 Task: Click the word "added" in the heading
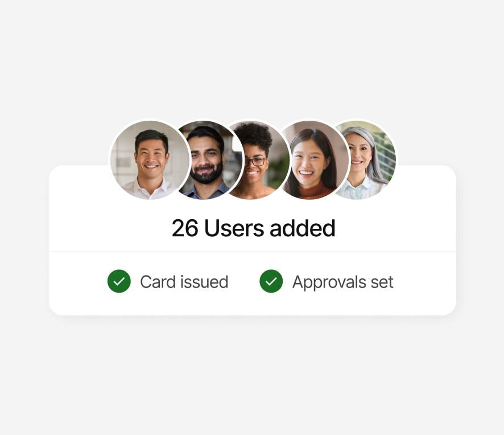click(303, 228)
